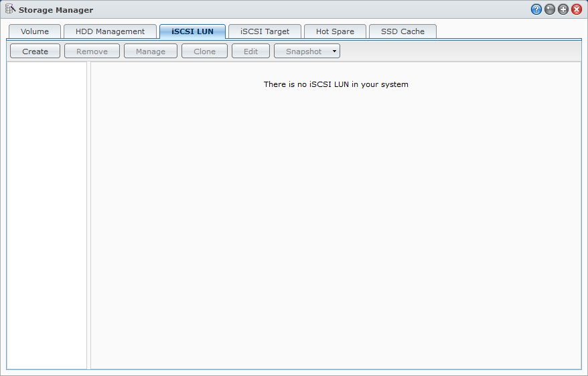The image size is (588, 376).
Task: Click the 'There is no iSCSI LUN' message
Action: [336, 84]
